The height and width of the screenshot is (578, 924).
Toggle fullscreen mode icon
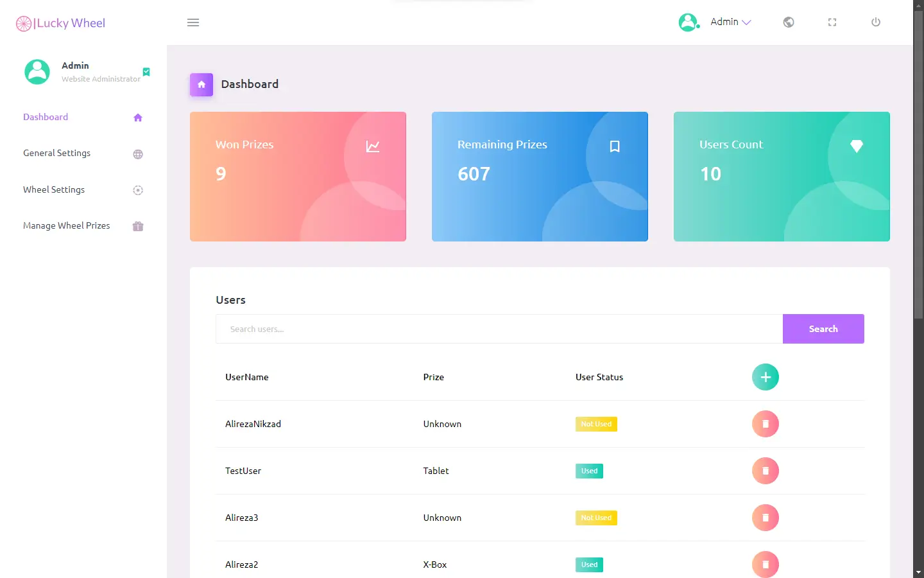(832, 22)
